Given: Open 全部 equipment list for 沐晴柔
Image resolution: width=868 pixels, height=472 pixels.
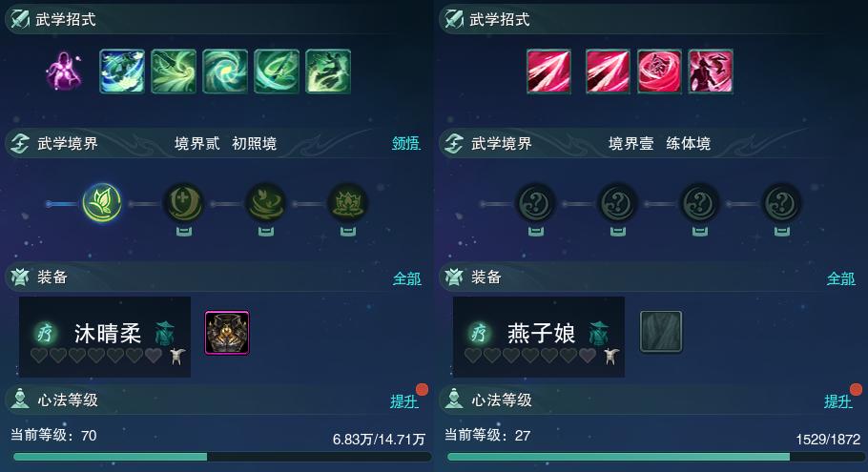Looking at the screenshot, I should coord(407,278).
